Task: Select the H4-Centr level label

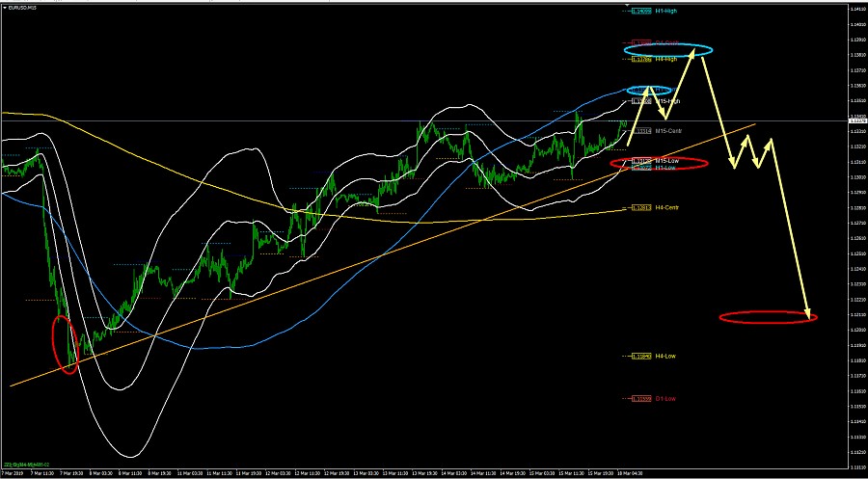Action: 666,207
